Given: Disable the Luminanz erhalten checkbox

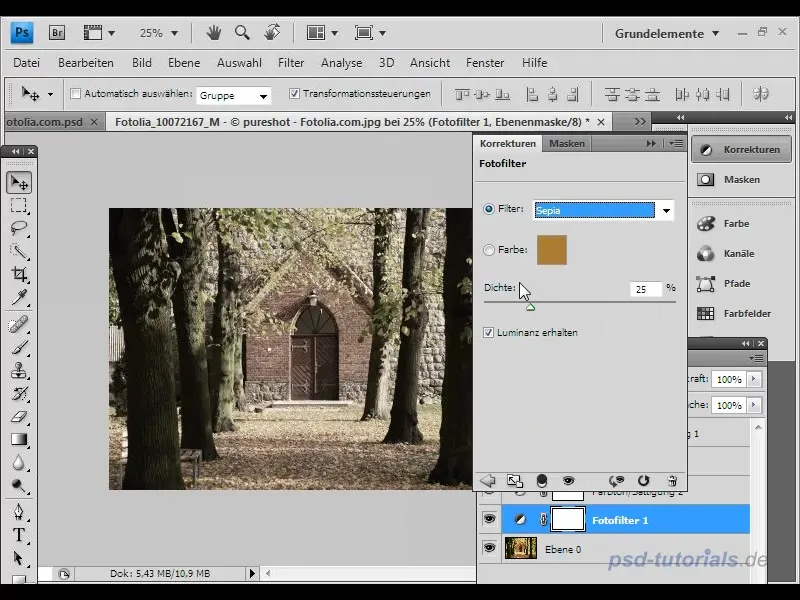Looking at the screenshot, I should click(x=489, y=333).
